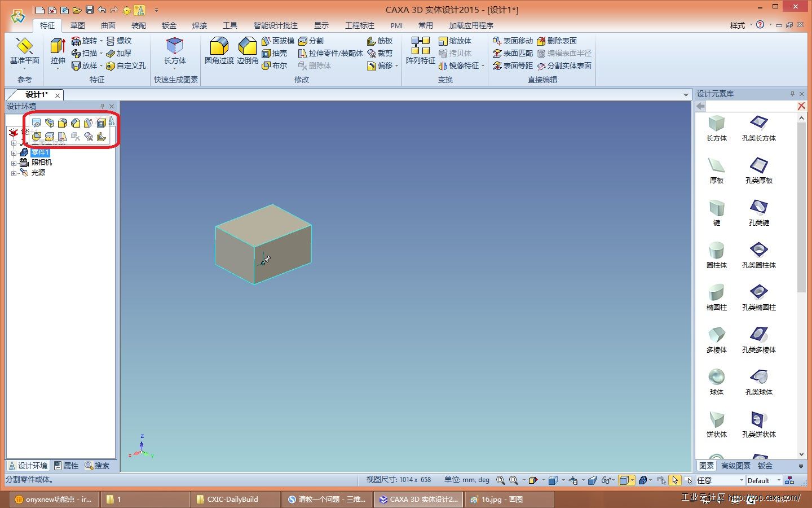Viewport: 812px width, 508px height.
Task: Click the 镜像特征 (mirror feature) tool
Action: pos(458,65)
